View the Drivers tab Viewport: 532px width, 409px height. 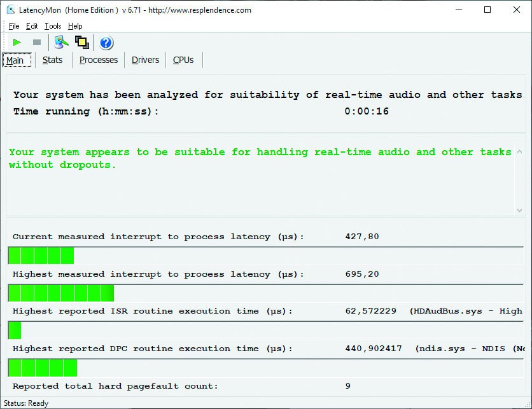coord(145,60)
